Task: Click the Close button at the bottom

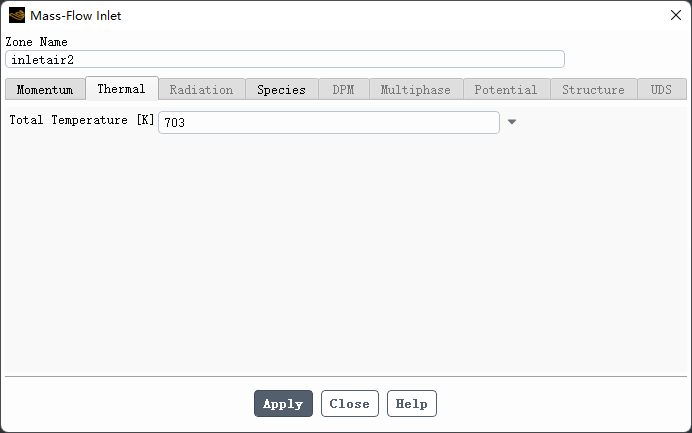Action: tap(349, 404)
